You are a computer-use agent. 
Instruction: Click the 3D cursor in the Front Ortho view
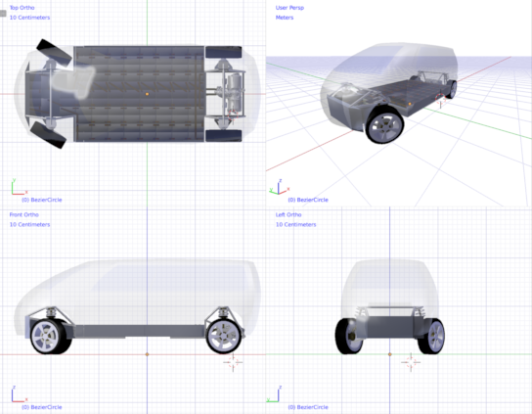[233, 362]
